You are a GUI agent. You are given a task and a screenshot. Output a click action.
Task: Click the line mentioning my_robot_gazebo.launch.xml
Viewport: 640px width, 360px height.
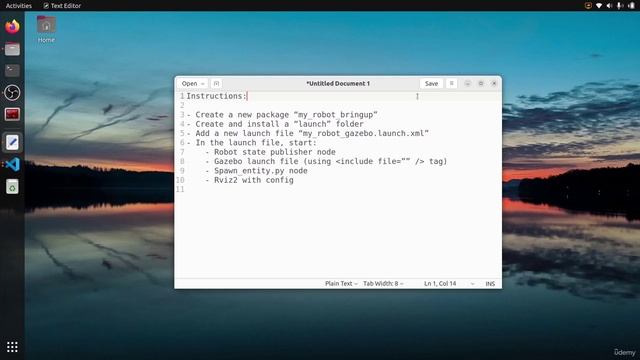(x=308, y=133)
